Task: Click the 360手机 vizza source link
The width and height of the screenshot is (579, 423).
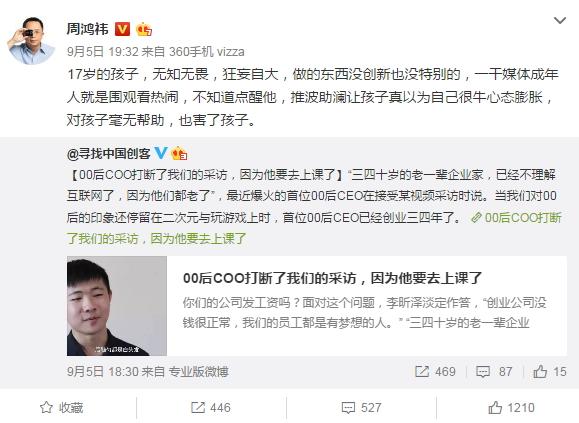Action: click(207, 51)
